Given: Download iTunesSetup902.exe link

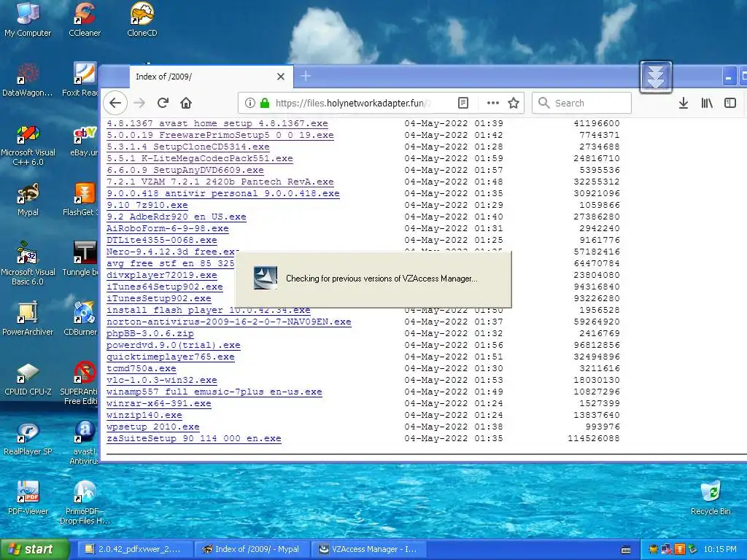Looking at the screenshot, I should tap(158, 298).
